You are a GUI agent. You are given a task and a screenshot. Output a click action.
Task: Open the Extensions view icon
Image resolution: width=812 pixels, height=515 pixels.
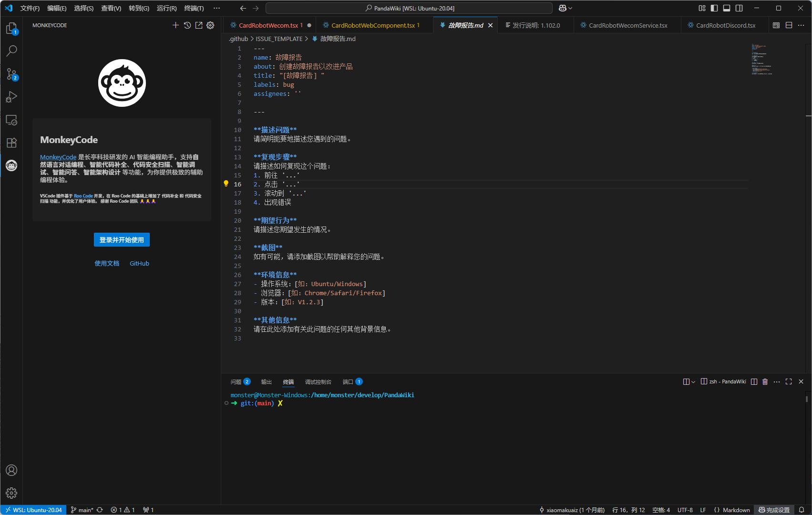(x=11, y=143)
